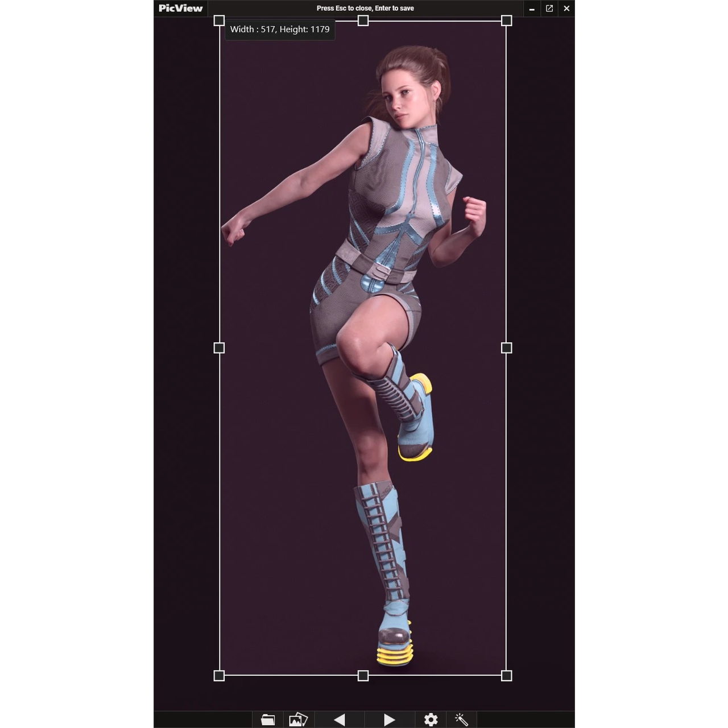Minimize the PicView window
This screenshot has height=728, width=728.
(x=532, y=9)
